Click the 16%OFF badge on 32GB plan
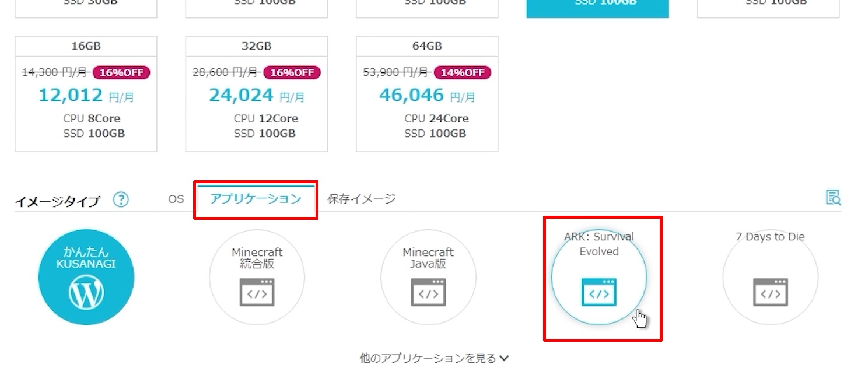 (x=292, y=72)
